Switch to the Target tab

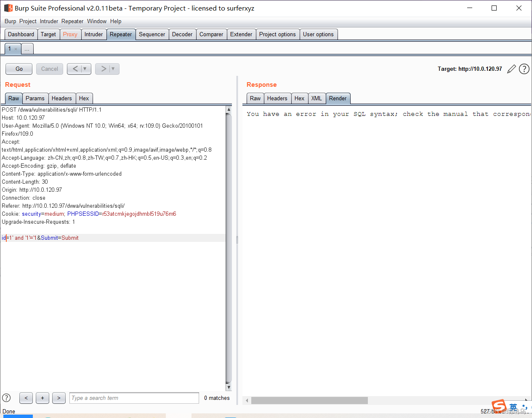pyautogui.click(x=48, y=34)
